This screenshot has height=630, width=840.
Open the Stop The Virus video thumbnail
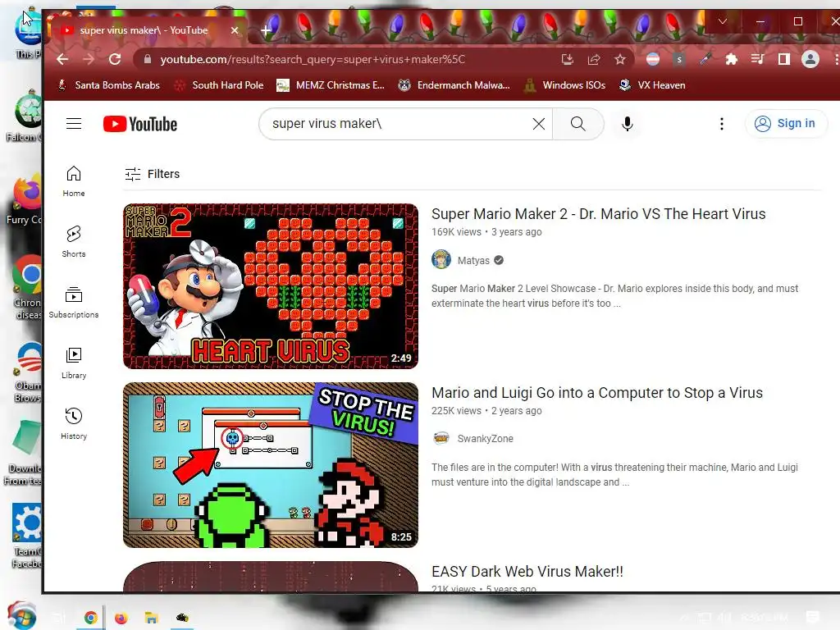click(271, 465)
